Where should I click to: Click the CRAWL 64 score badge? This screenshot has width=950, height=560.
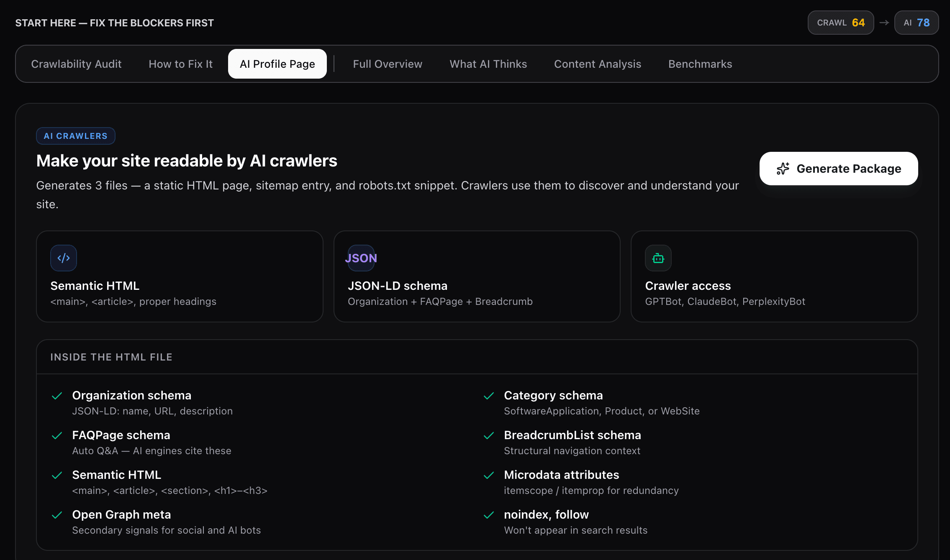coord(840,23)
